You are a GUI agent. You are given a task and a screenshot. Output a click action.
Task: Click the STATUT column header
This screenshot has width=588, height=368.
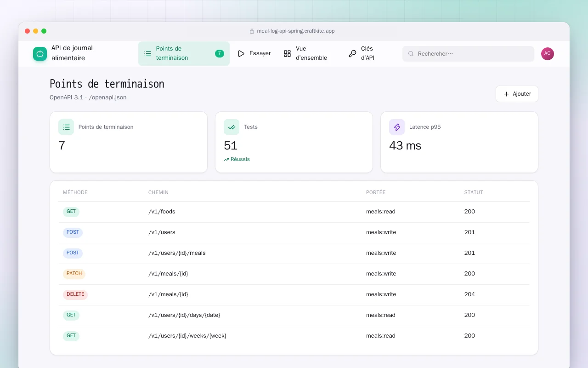click(474, 193)
